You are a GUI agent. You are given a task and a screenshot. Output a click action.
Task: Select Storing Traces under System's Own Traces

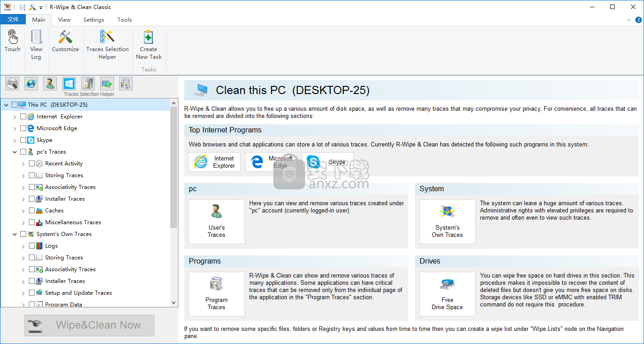click(64, 257)
